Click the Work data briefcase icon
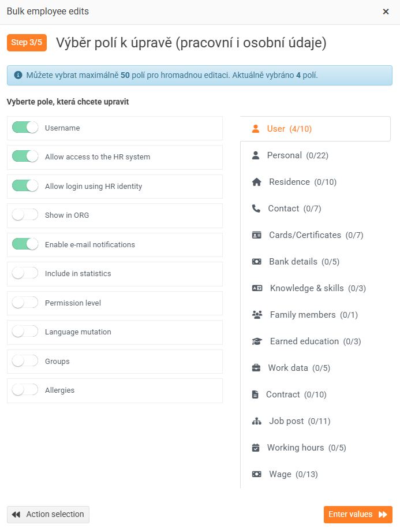 click(256, 368)
